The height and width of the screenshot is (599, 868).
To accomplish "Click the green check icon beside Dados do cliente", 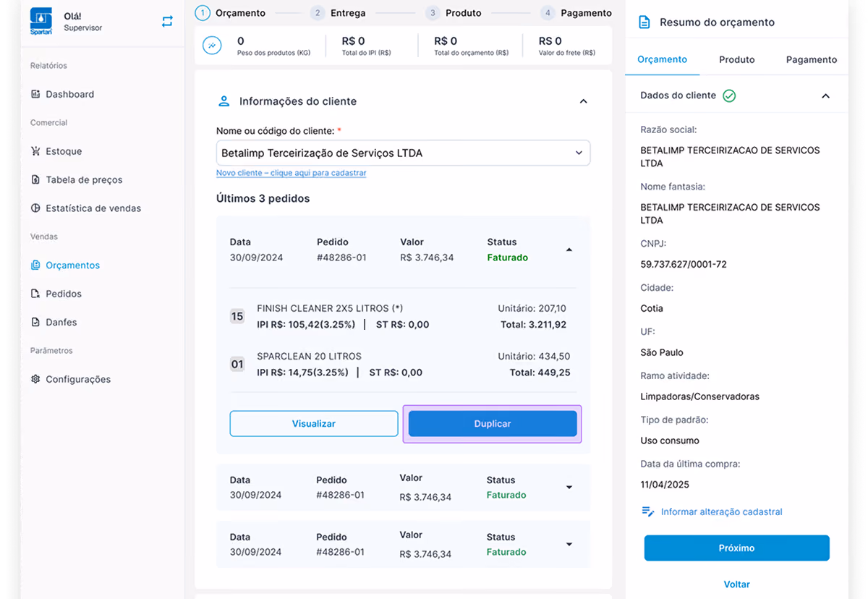I will coord(729,95).
